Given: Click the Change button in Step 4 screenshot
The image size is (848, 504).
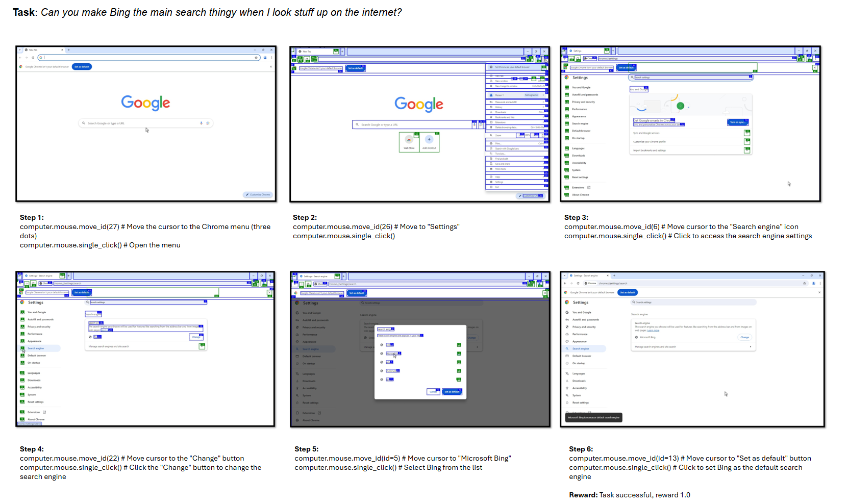Looking at the screenshot, I should [x=196, y=337].
